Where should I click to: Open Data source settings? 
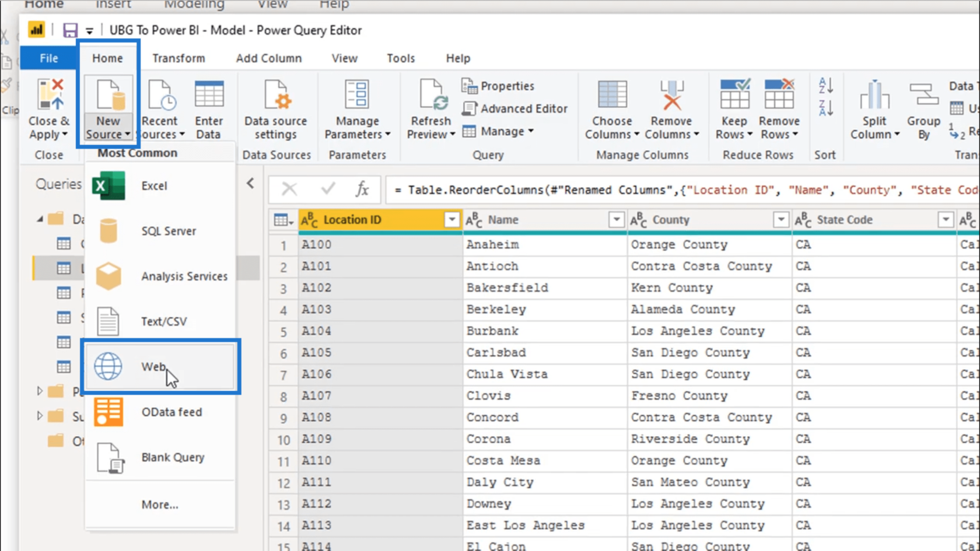(275, 110)
